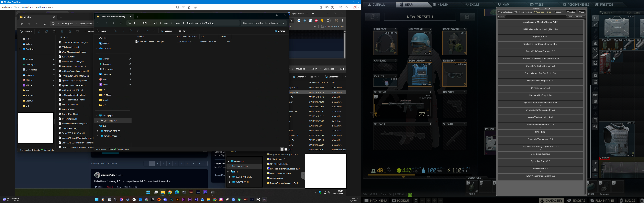Viewport: 644px width, 203px height.
Task: Click the TeamViewer fullscreen view icon
Action: (340, 7)
